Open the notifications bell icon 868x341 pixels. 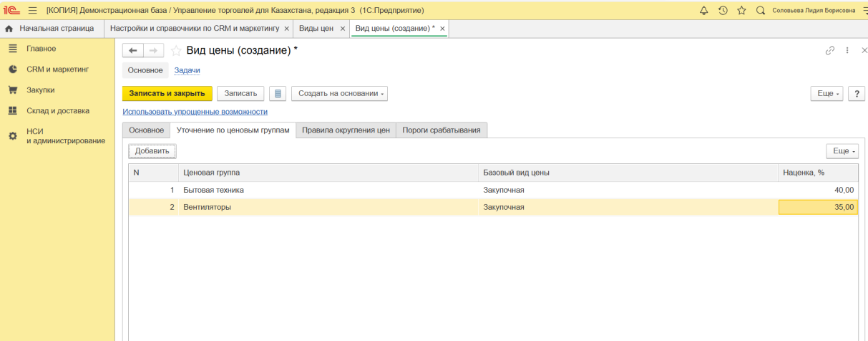click(703, 11)
